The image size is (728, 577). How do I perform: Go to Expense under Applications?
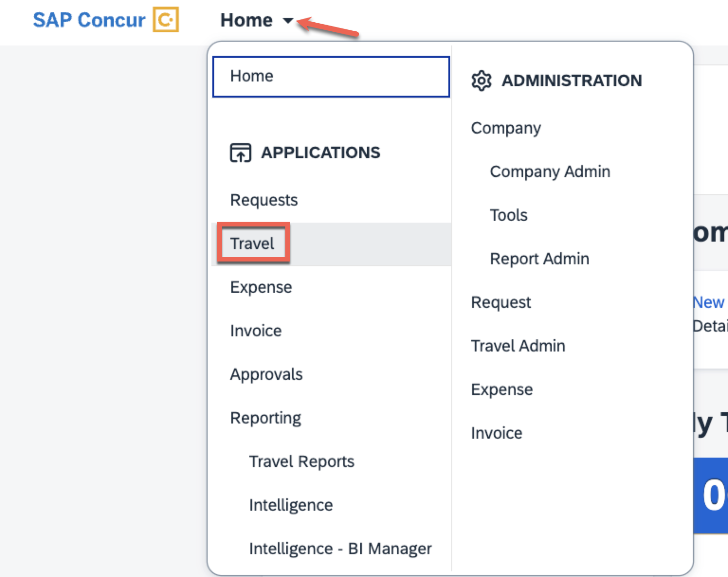pos(261,287)
